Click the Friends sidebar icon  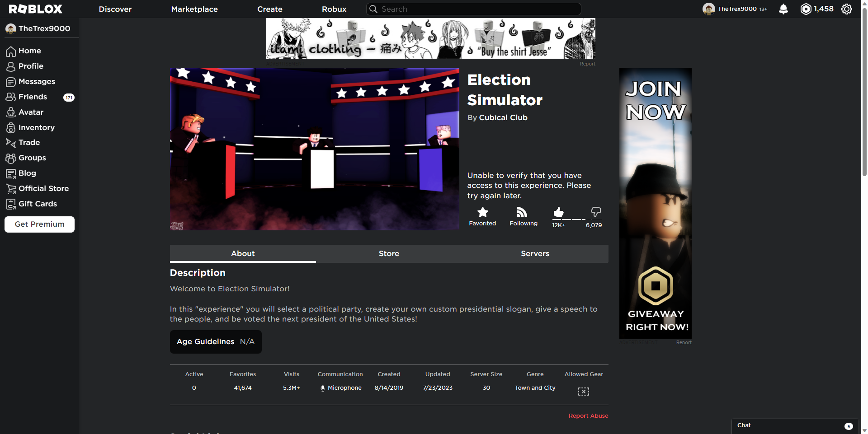pyautogui.click(x=11, y=97)
